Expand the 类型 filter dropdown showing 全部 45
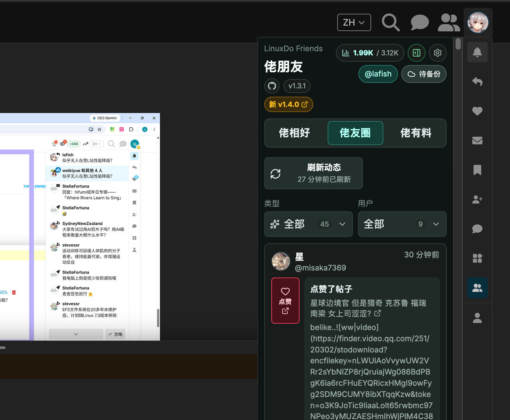 point(308,224)
